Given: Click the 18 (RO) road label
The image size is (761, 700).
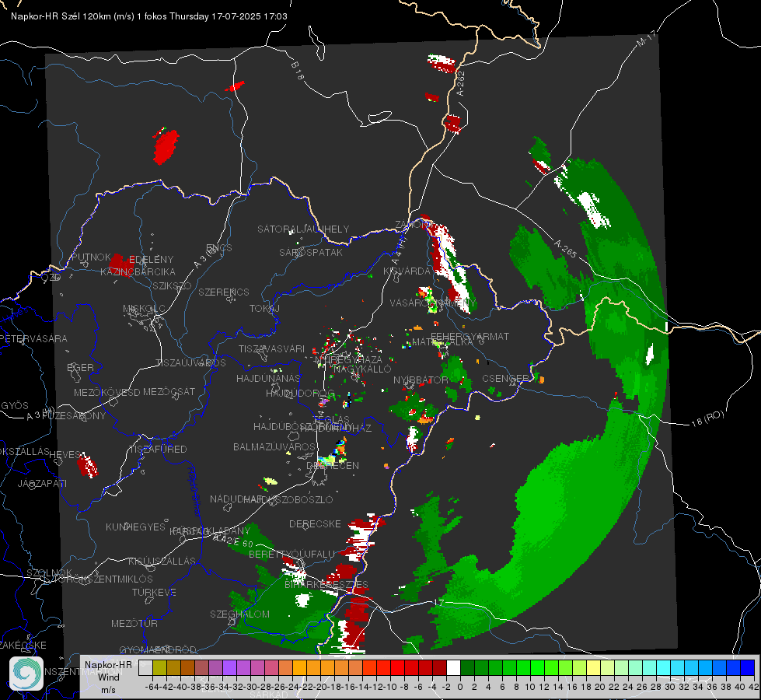Looking at the screenshot, I should click(x=707, y=418).
